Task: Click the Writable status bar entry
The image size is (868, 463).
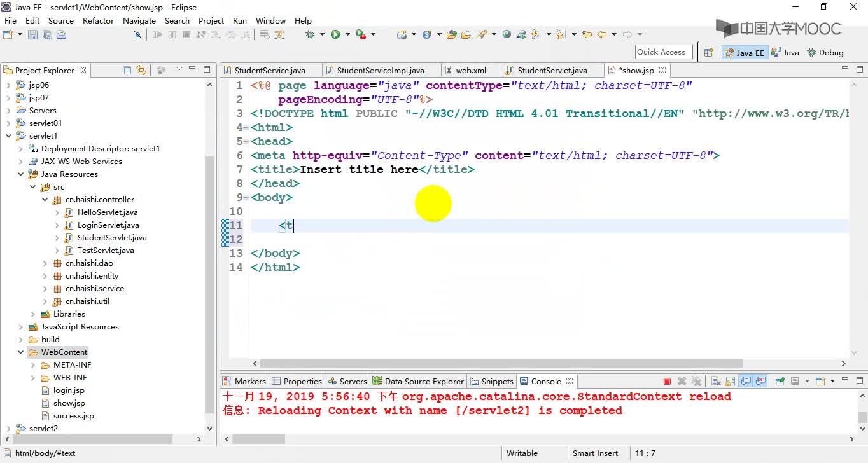Action: coord(522,453)
